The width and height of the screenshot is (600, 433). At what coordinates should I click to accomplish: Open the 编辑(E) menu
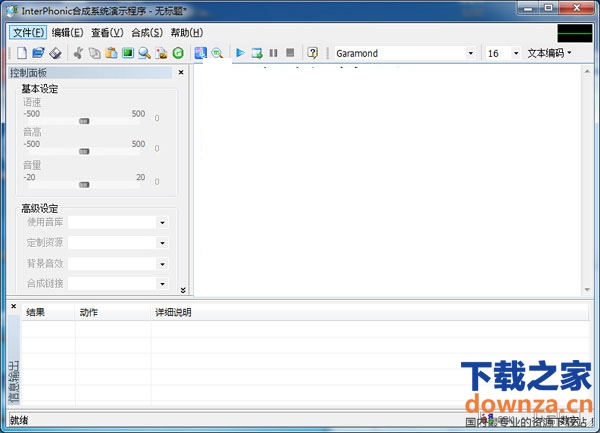(x=67, y=33)
